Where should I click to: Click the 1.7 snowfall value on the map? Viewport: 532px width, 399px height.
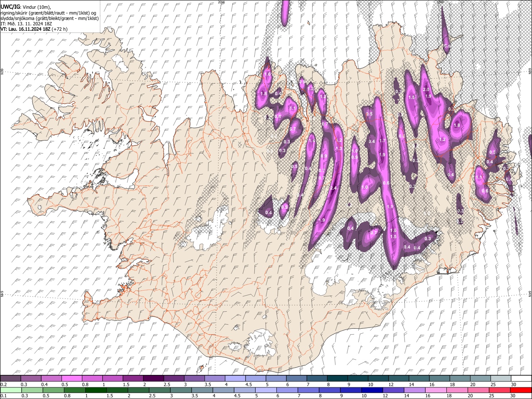click(383, 141)
